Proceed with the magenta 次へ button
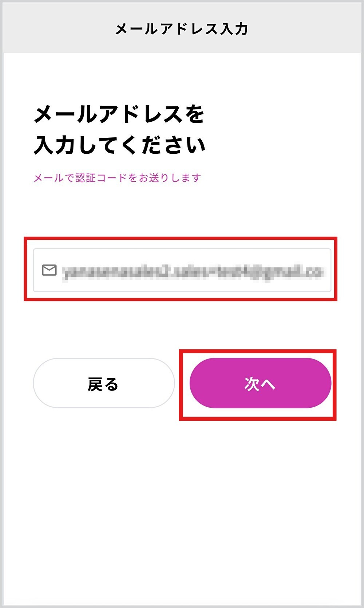The image size is (364, 608). (x=260, y=383)
